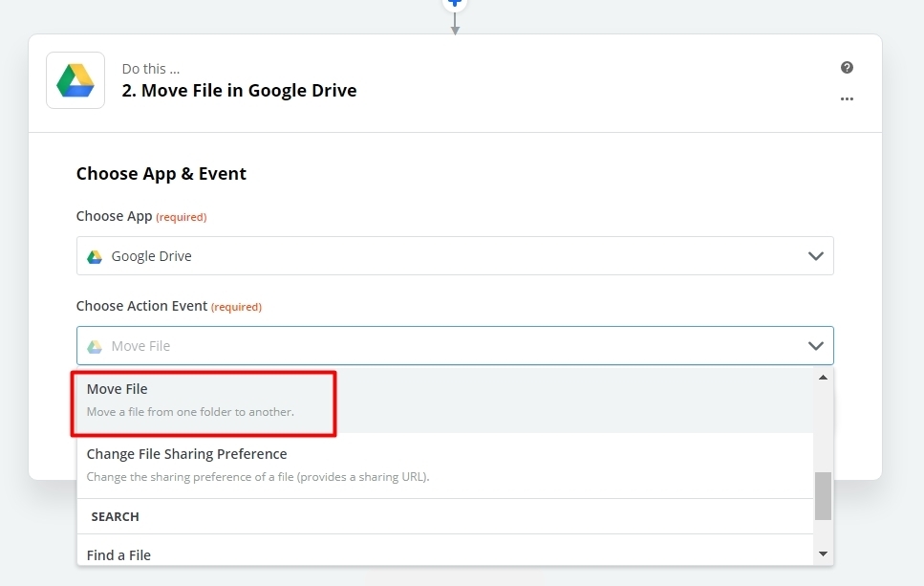
Task: Open the three-dots step options menu
Action: tap(847, 99)
